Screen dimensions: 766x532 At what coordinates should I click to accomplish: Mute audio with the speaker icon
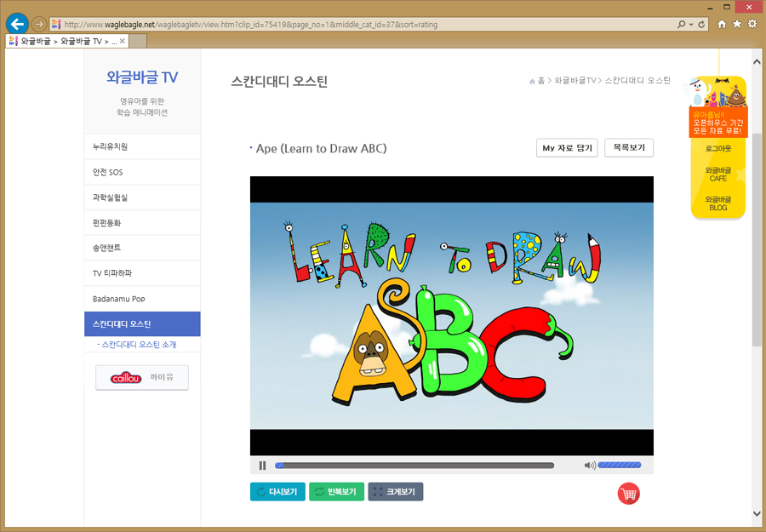590,466
